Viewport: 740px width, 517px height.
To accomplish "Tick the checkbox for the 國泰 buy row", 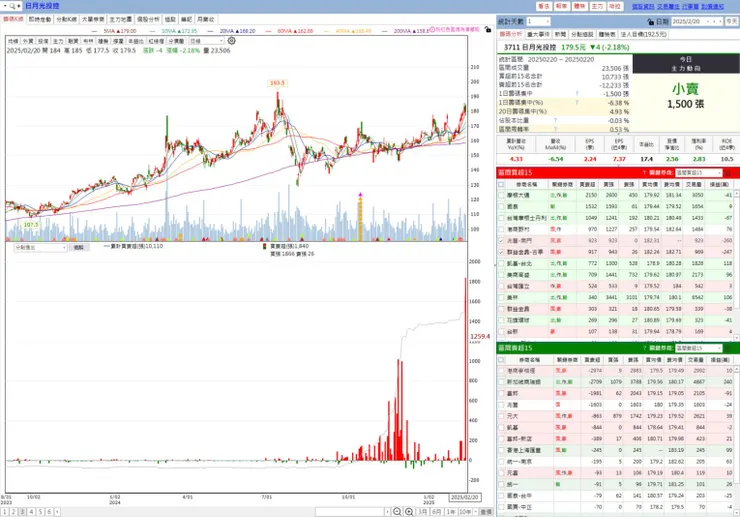I will (x=501, y=206).
